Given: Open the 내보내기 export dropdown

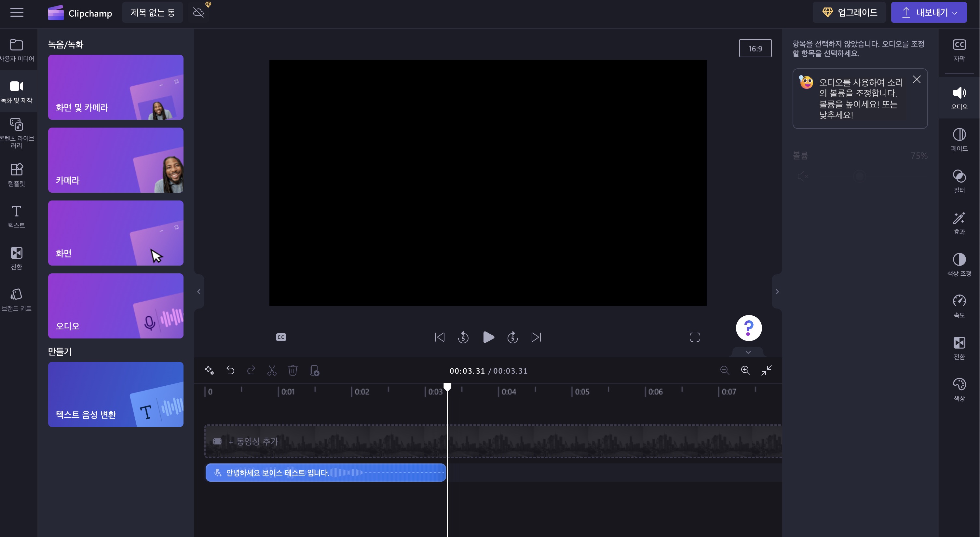Looking at the screenshot, I should click(x=928, y=13).
